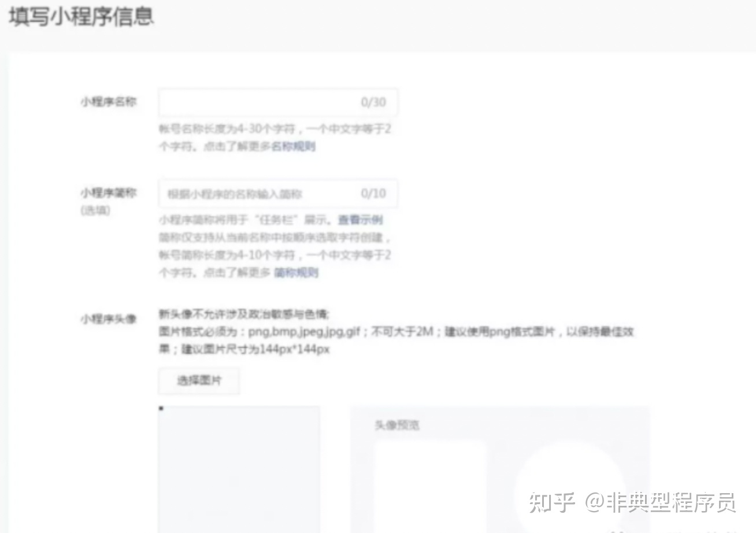Screen dimensions: 756x533
Task: Click the 填写小程序信息 heading
Action: pos(81,16)
